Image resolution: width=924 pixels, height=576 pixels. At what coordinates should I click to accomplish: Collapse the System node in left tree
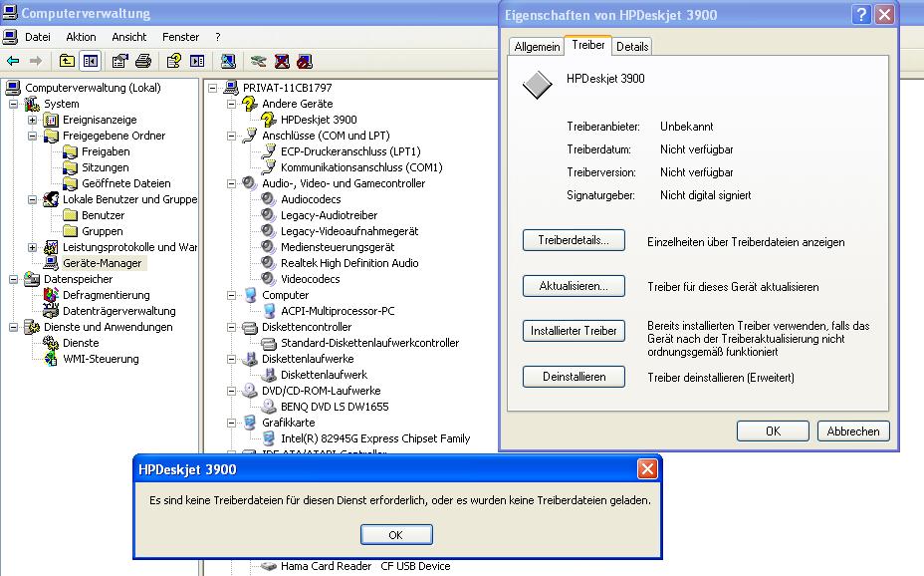pos(14,104)
